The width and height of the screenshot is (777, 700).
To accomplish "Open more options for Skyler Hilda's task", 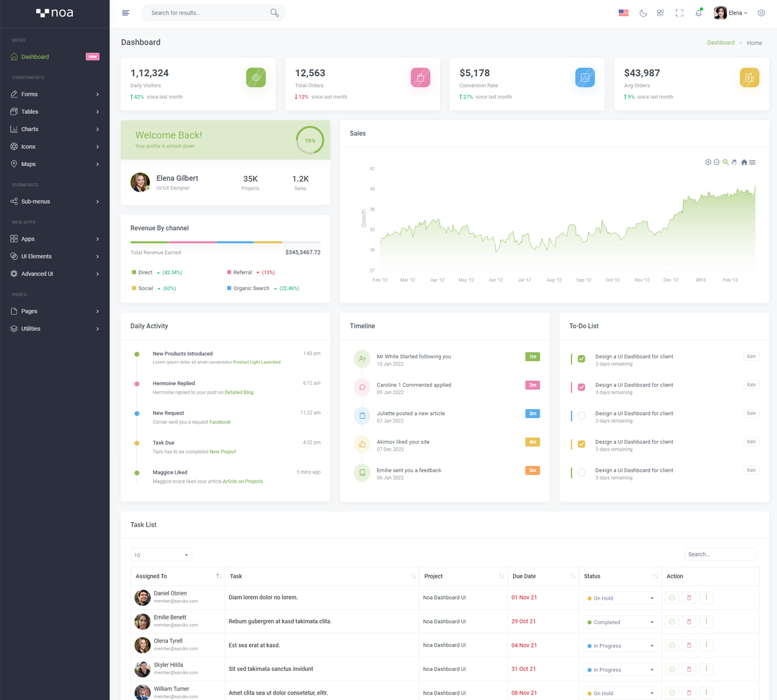I will [706, 669].
